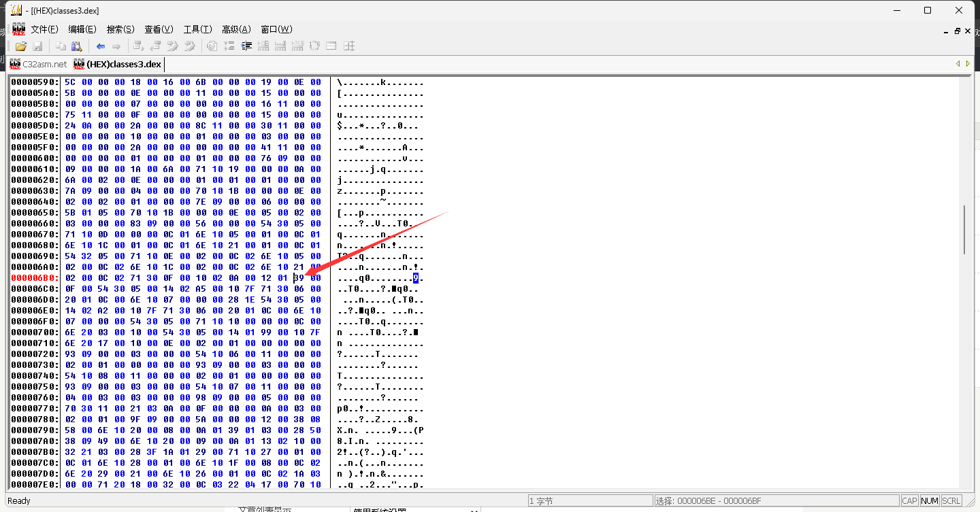Open the 搜索(S) menu
Viewport: 980px width, 512px height.
(120, 29)
